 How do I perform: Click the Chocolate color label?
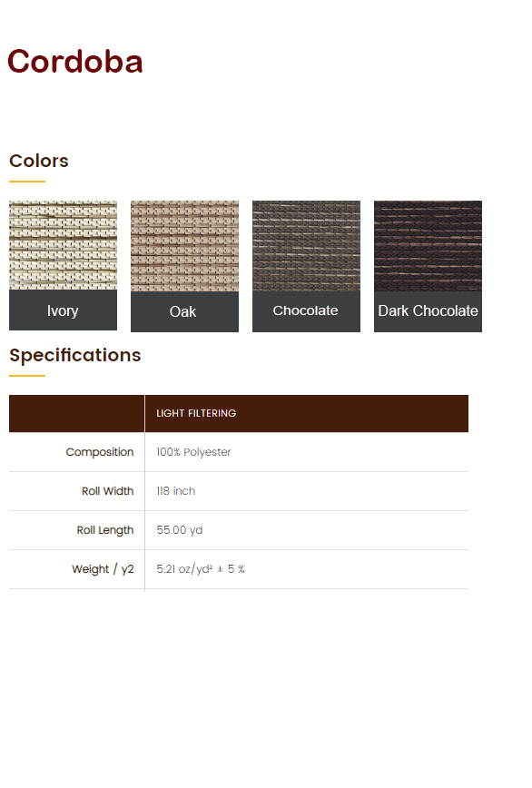(306, 311)
